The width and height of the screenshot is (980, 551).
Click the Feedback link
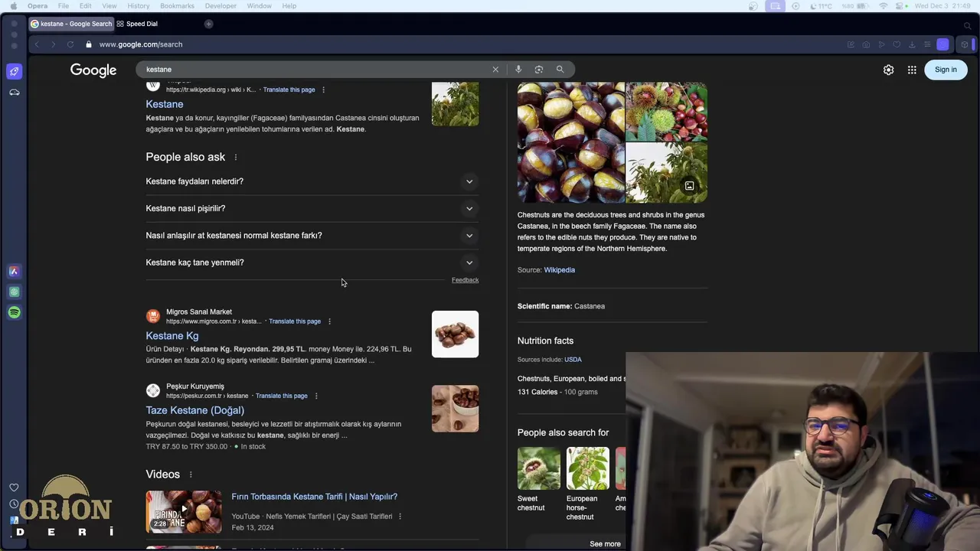point(465,280)
